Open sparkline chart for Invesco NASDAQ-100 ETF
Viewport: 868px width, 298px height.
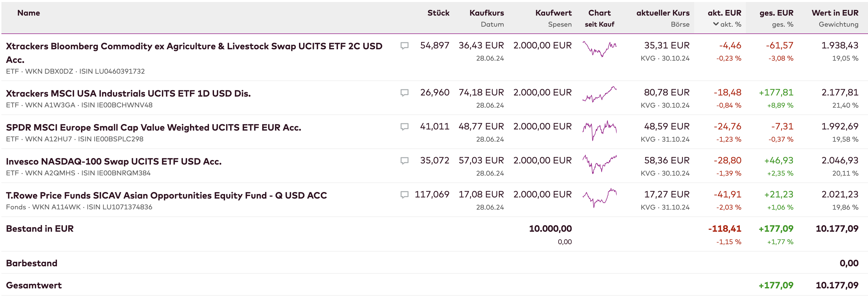point(599,164)
